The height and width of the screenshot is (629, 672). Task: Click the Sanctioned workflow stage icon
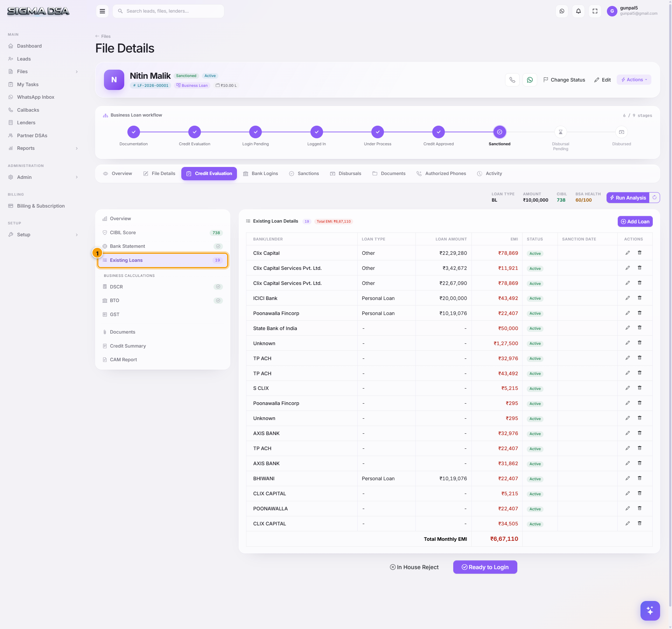click(499, 132)
